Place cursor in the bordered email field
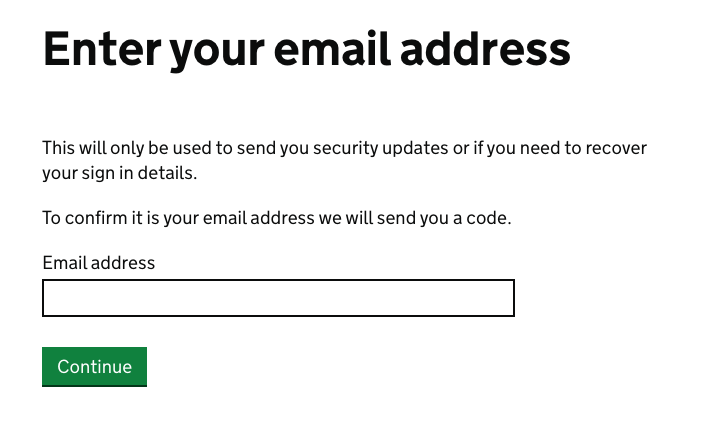The width and height of the screenshot is (722, 439). [278, 298]
